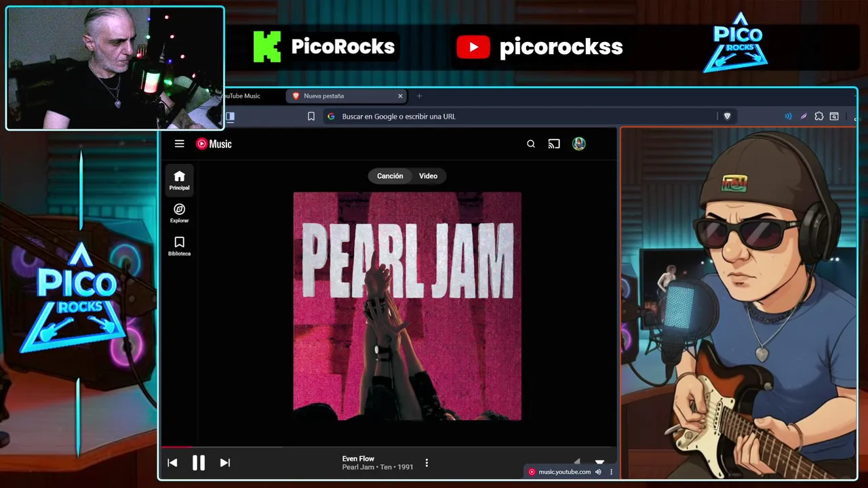
Task: Open media popup three-dot menu
Action: coord(611,472)
